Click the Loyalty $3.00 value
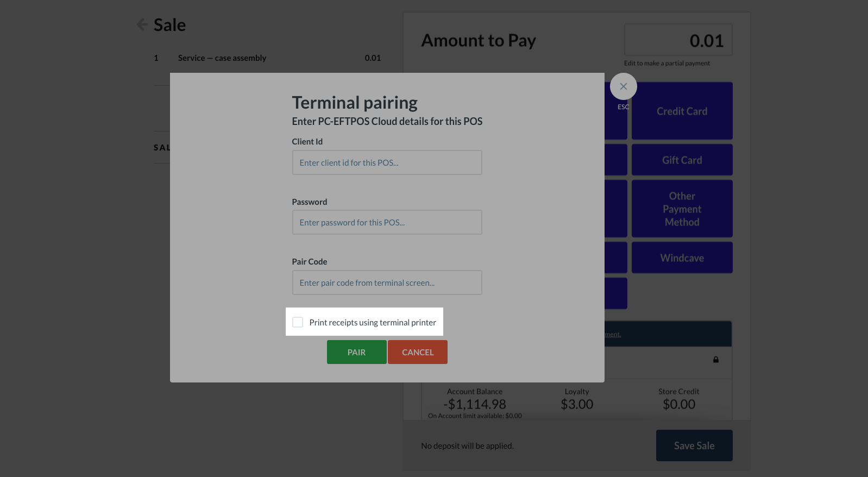The height and width of the screenshot is (477, 868). point(577,404)
